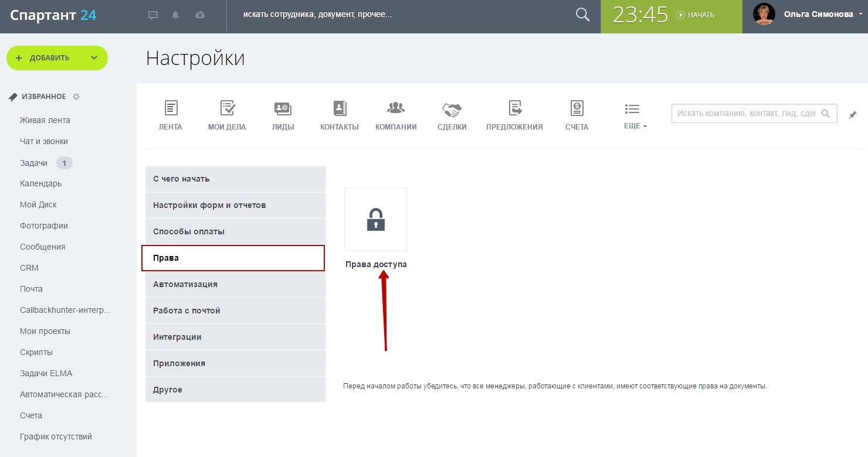This screenshot has width=868, height=457.
Task: Open Ольга Симонова user menu
Action: (817, 15)
